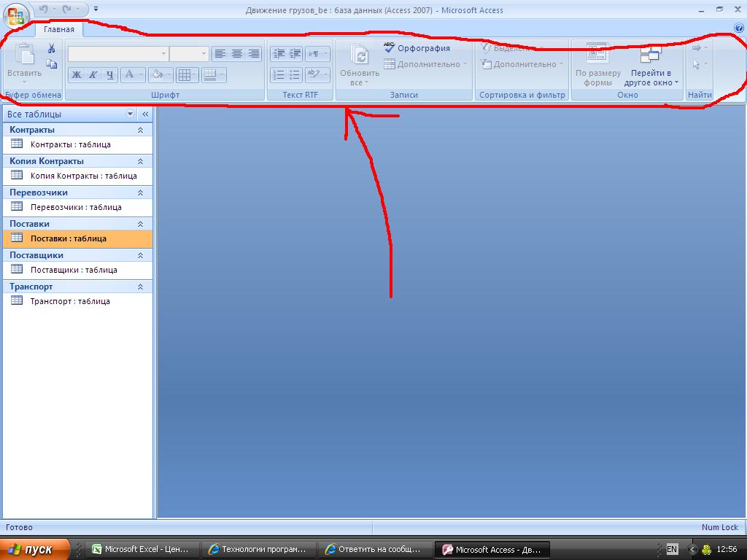Click the Вставить paste button
Image resolution: width=747 pixels, height=560 pixels.
24,63
